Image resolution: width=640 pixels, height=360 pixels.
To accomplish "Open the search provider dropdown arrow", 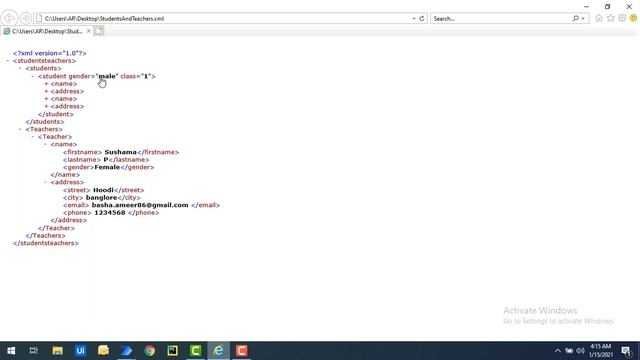I will (583, 18).
